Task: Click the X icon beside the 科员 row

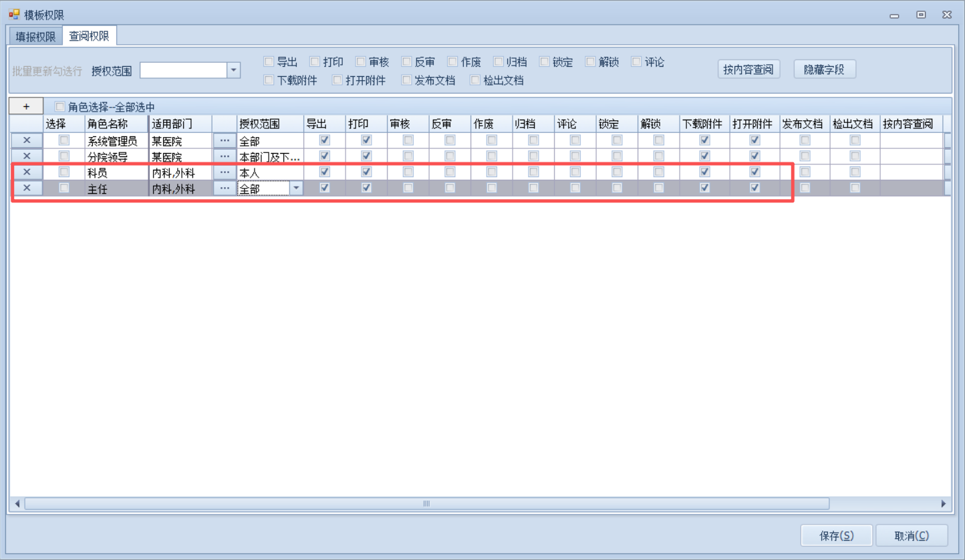Action: tap(27, 172)
